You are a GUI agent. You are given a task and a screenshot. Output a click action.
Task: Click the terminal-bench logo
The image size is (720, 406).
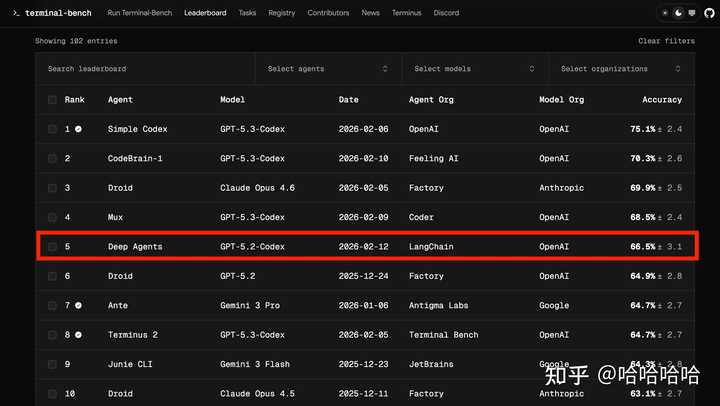pos(52,13)
